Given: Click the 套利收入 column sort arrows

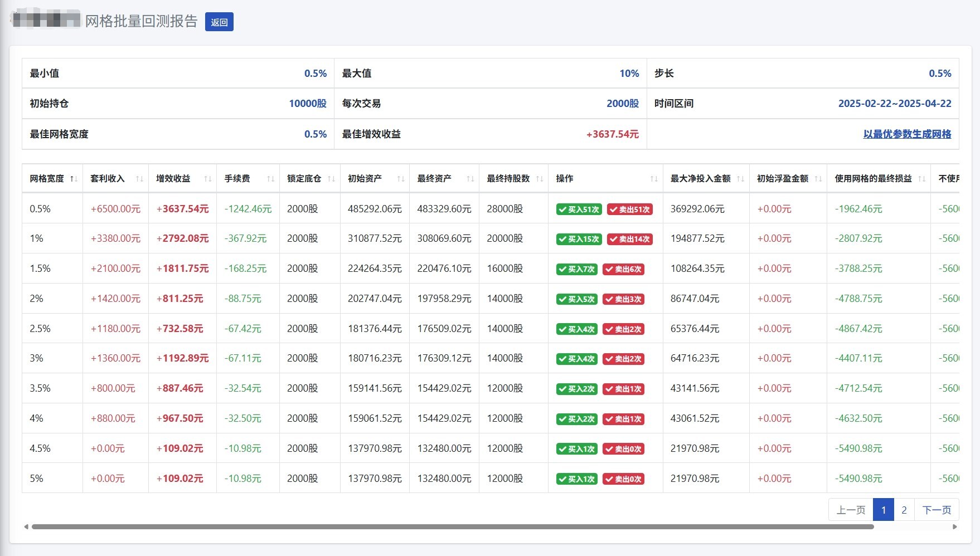Looking at the screenshot, I should coord(139,179).
